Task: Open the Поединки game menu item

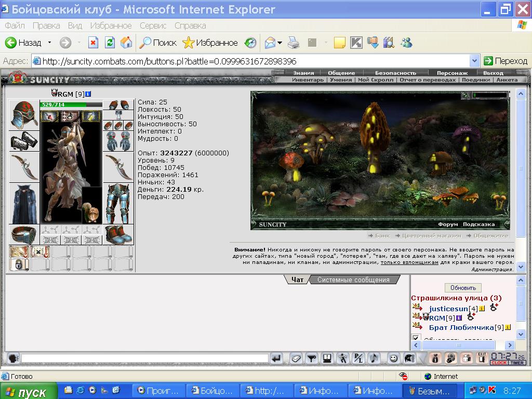Action: coord(476,79)
